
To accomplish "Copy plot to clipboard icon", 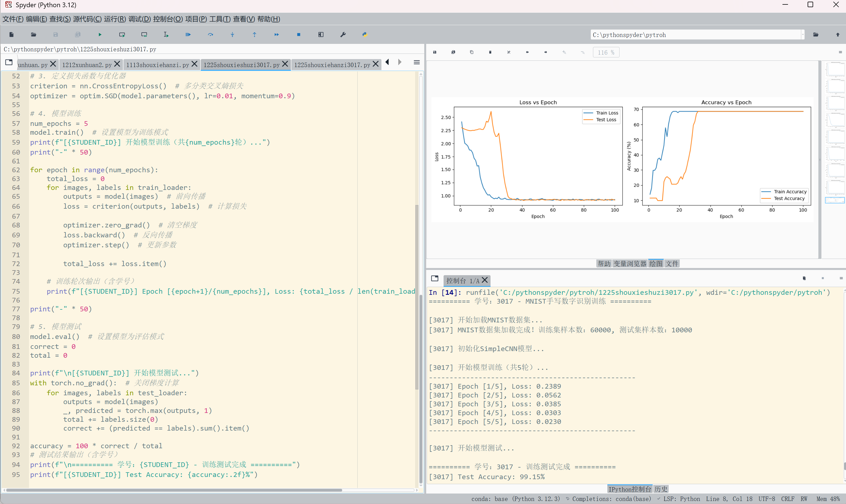I will click(471, 52).
